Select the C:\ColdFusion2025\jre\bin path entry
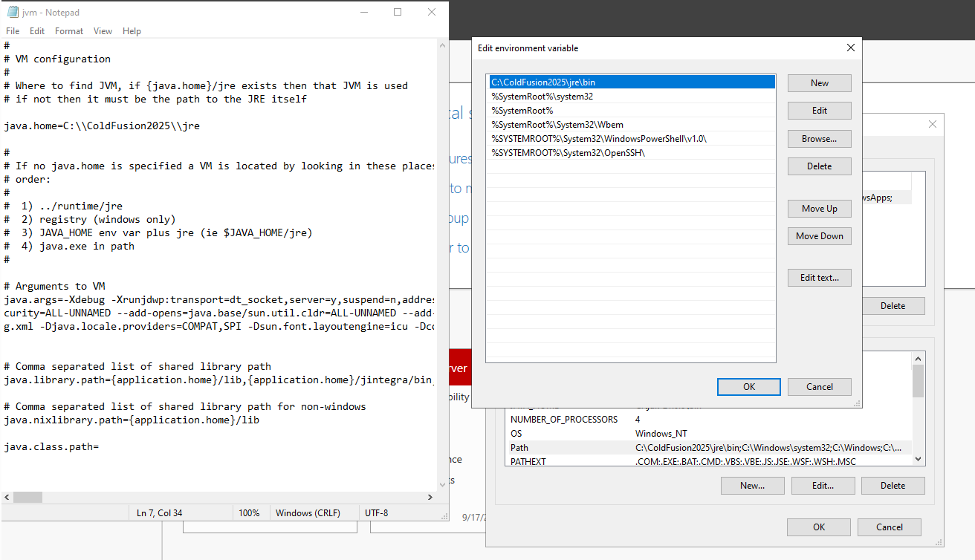Image resolution: width=975 pixels, height=560 pixels. click(631, 82)
